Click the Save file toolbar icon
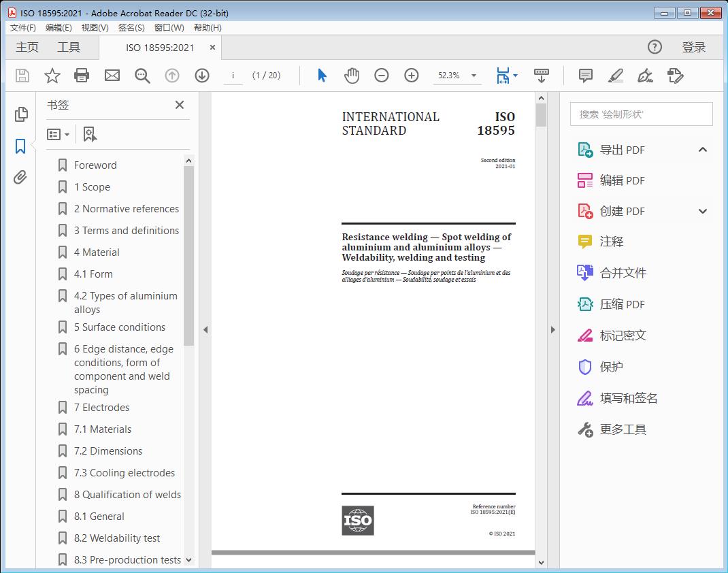Viewport: 728px width, 573px height. (x=22, y=76)
